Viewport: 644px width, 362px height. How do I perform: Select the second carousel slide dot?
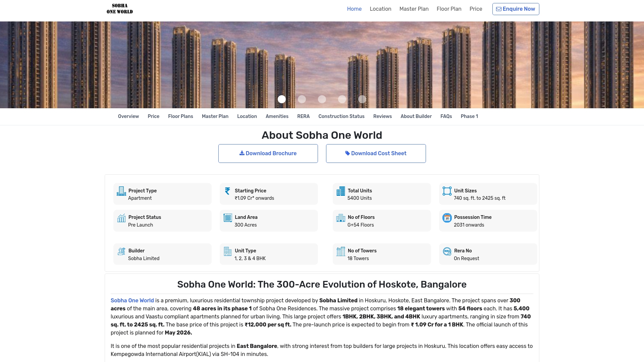click(x=302, y=99)
